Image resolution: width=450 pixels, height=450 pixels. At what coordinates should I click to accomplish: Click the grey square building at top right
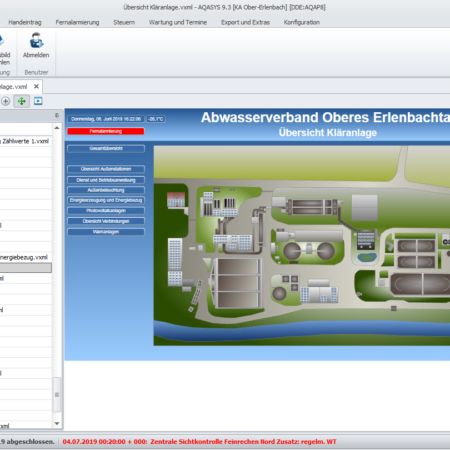365,208
